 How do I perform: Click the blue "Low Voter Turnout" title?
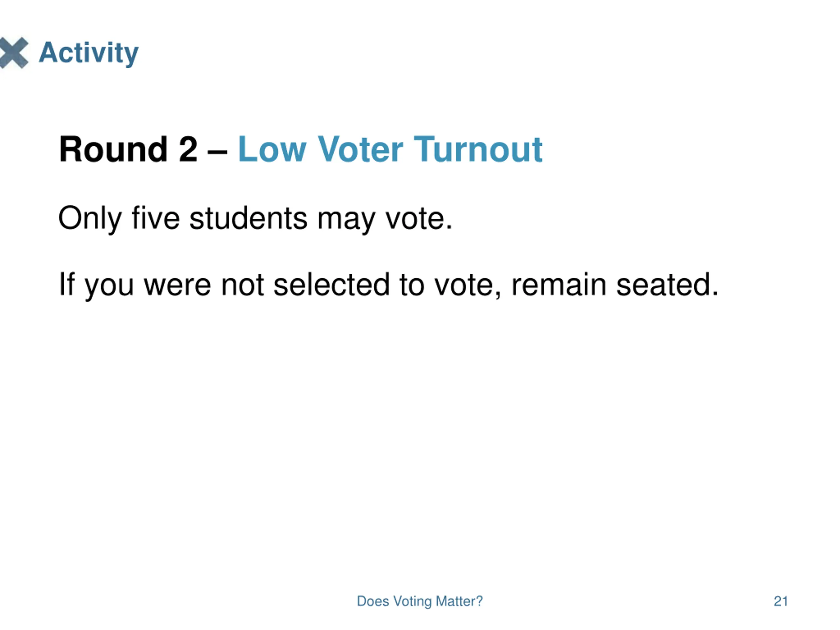390,149
